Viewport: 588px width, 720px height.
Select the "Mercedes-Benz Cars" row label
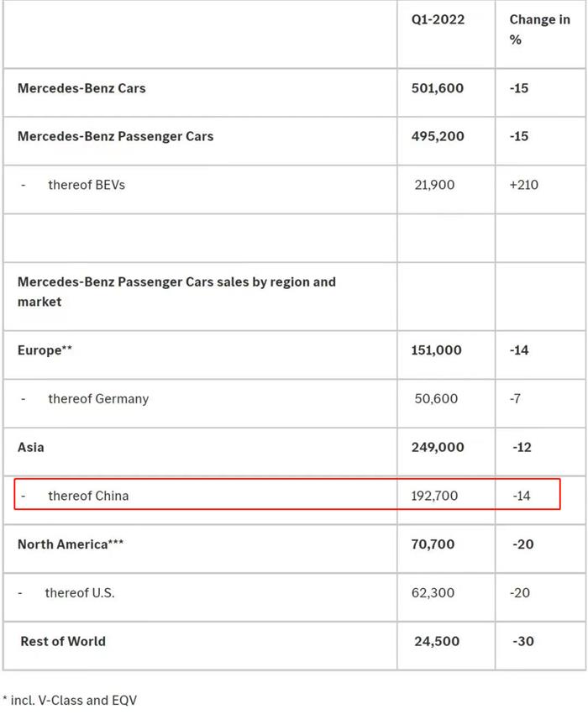(81, 88)
